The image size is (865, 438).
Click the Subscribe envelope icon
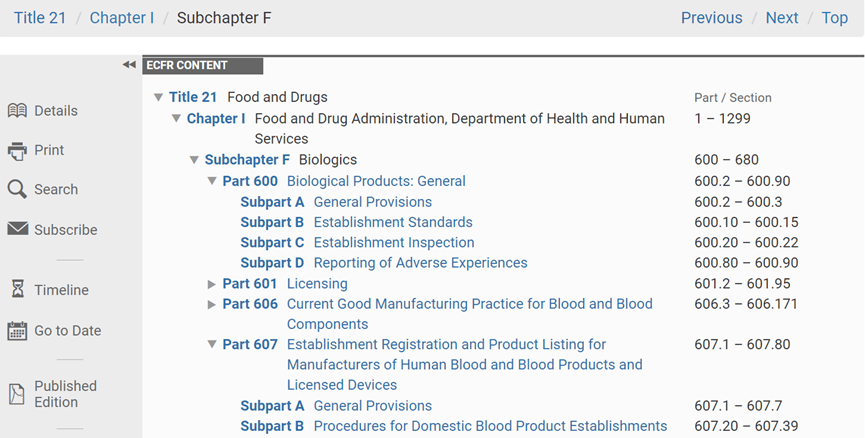coord(17,229)
